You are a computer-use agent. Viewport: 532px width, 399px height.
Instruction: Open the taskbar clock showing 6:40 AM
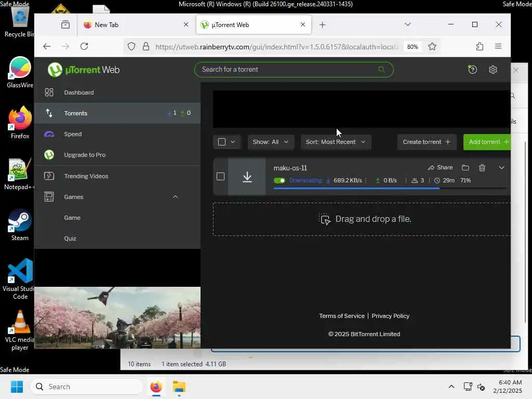click(x=508, y=387)
